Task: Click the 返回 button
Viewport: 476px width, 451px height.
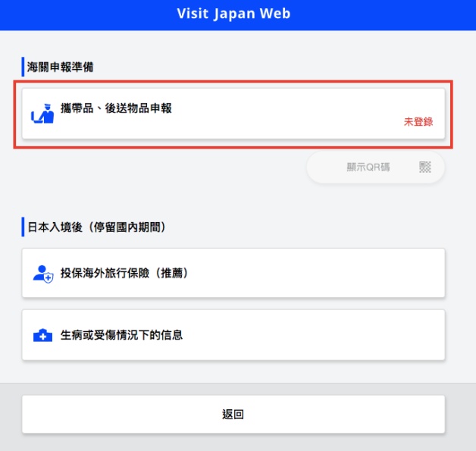Action: pyautogui.click(x=233, y=414)
